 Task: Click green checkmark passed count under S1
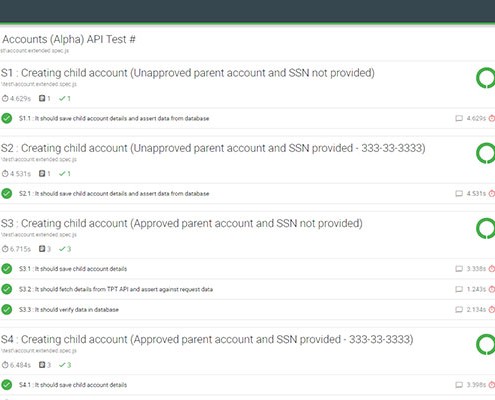[x=65, y=99]
